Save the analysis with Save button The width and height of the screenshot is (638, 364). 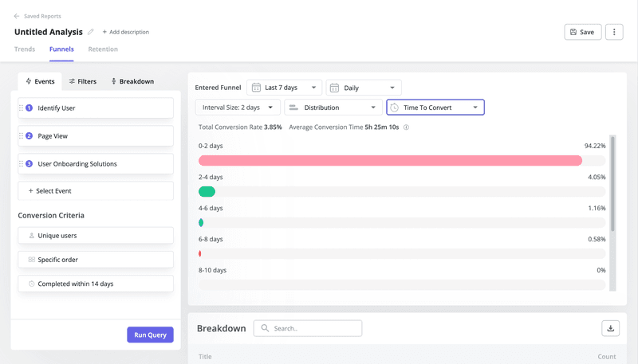(x=583, y=32)
